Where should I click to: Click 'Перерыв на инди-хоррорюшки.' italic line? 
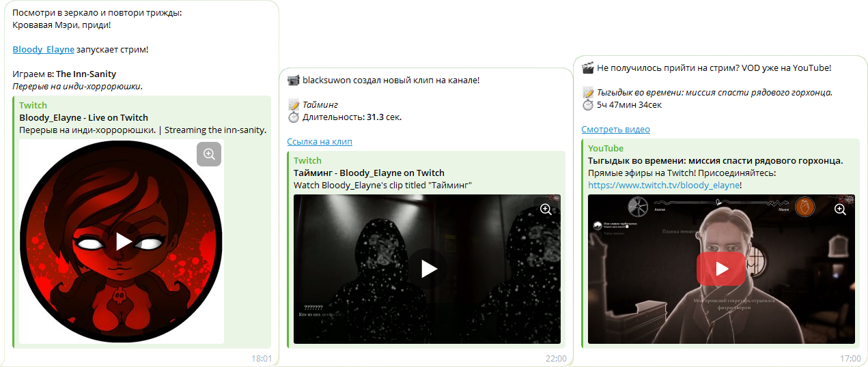coord(77,87)
